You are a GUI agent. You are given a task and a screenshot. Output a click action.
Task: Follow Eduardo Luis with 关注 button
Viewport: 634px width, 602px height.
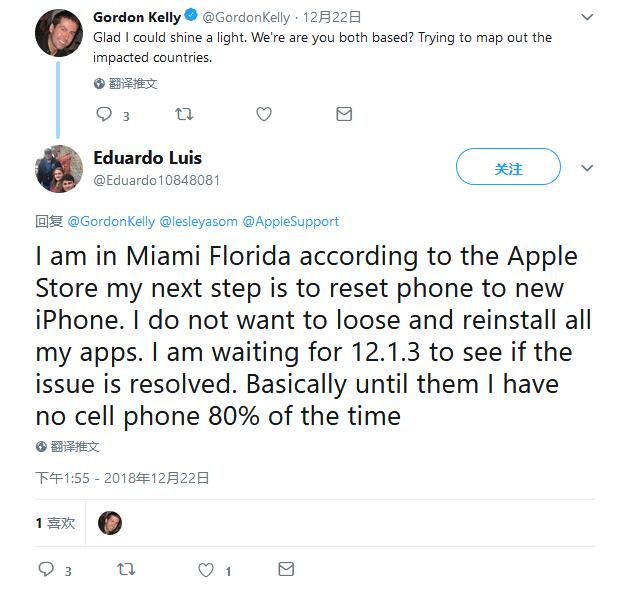[508, 169]
